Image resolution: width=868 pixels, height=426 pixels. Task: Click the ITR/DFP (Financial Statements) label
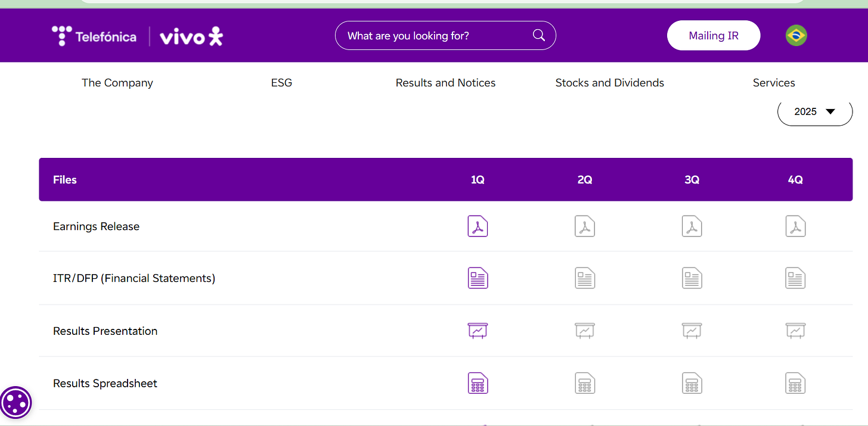point(134,278)
